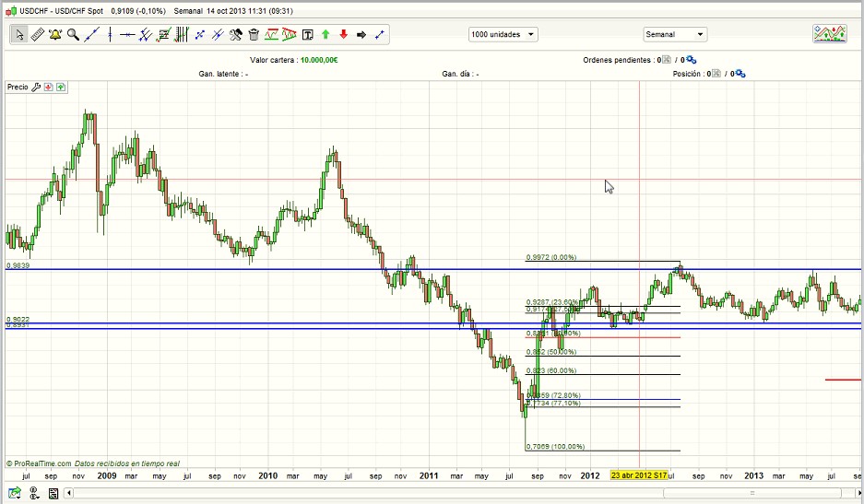Select the arrow cursor tool

click(x=19, y=35)
